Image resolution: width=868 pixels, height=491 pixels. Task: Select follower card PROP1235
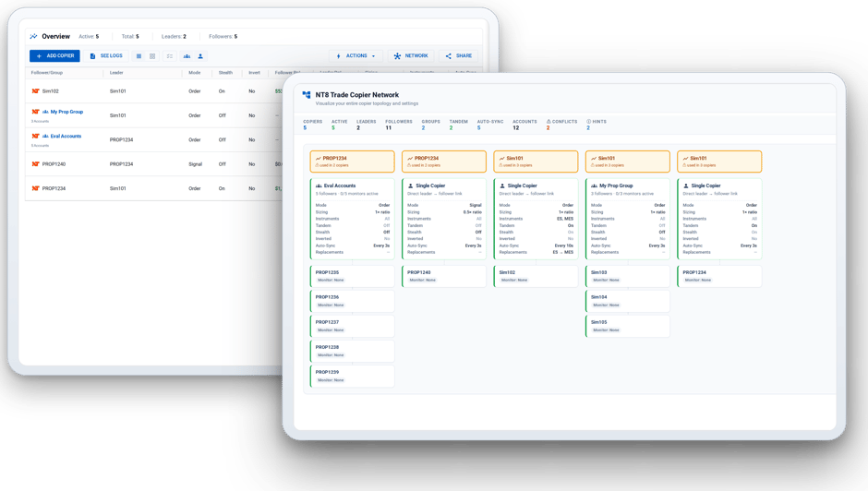click(353, 276)
